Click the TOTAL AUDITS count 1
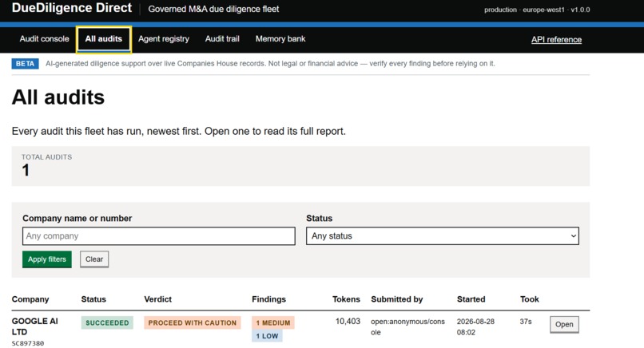The image size is (644, 348). coord(26,170)
